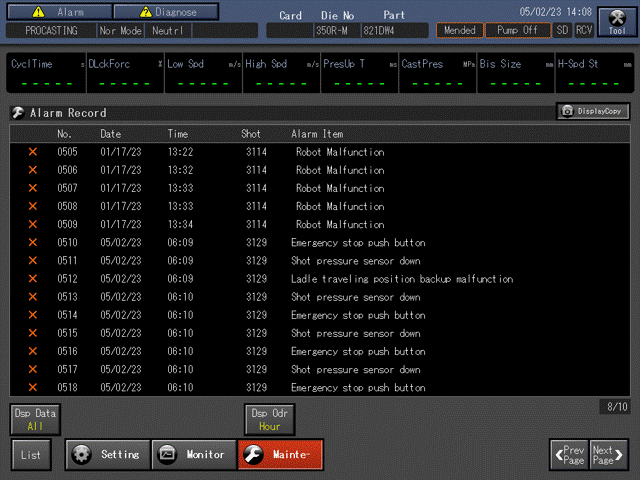Go to the Prev Page
Screen dimensions: 640x480
568,454
